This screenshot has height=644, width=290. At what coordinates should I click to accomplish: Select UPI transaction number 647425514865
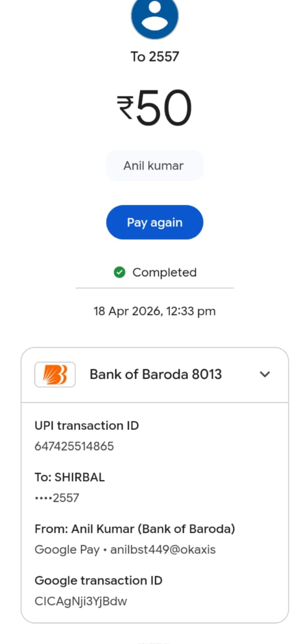tap(74, 446)
